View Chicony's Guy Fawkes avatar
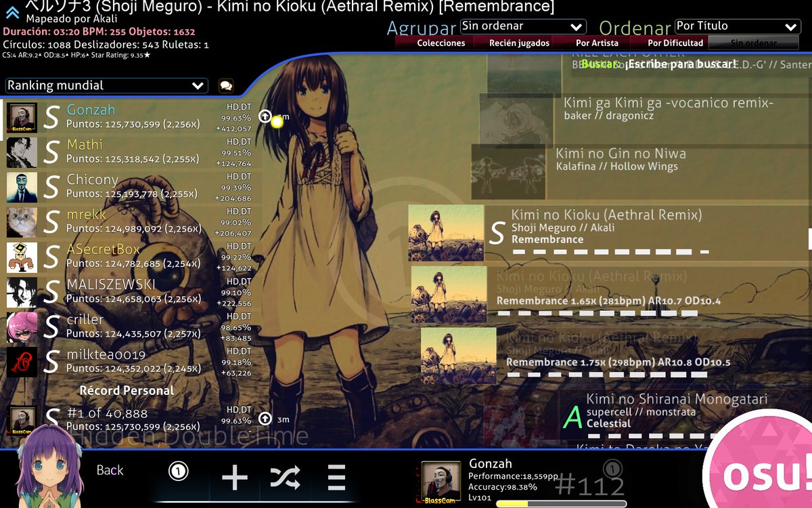The image size is (812, 508). tap(22, 188)
